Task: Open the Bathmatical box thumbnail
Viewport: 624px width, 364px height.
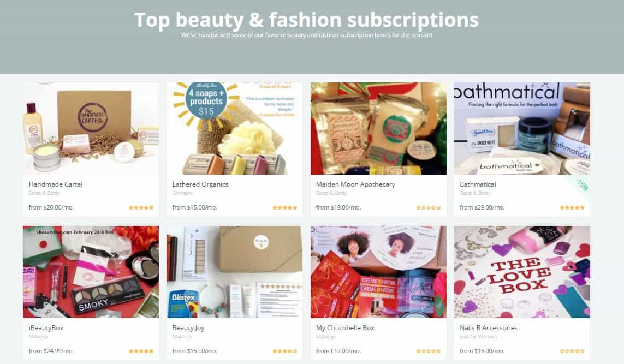Action: coord(522,128)
